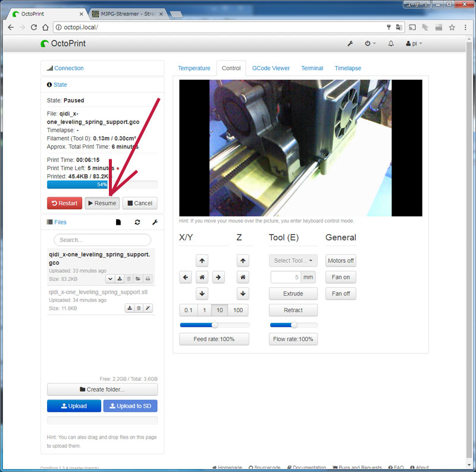Resume the paused print

pos(102,203)
